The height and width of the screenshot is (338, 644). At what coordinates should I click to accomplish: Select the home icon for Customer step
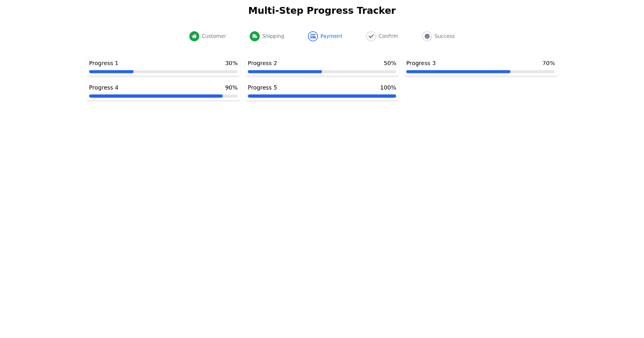(x=194, y=36)
